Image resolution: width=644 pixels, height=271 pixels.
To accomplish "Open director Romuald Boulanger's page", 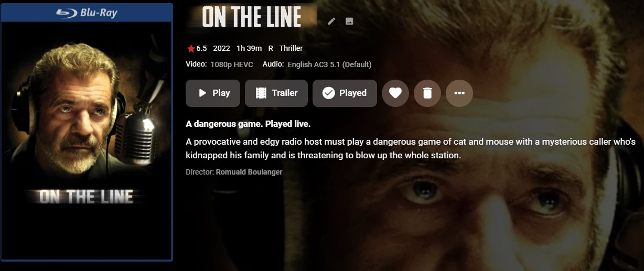I will (x=249, y=172).
